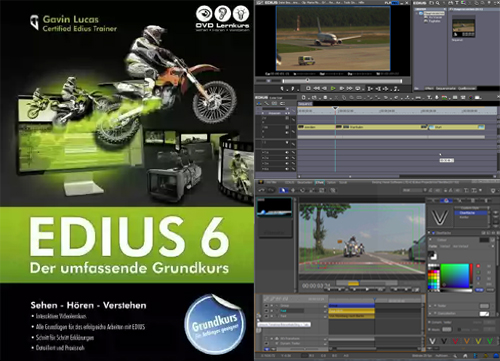500x361 pixels.
Task: Switch to the Quellbrowser tab
Action: pos(467,88)
